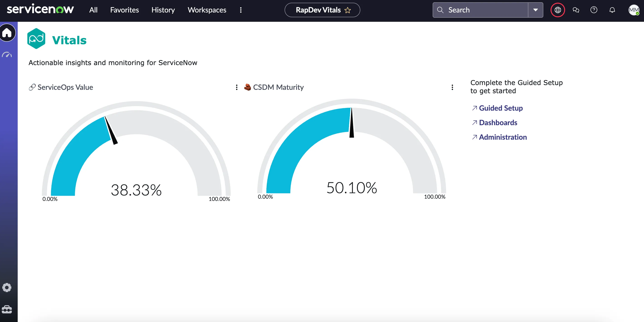
Task: Open the navigation bar more-options menu
Action: 241,10
